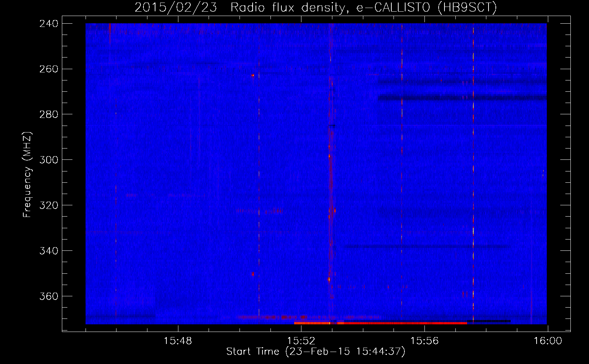Click the 280 frequency tick label
Screen dimensions: 589x364
tap(48, 115)
